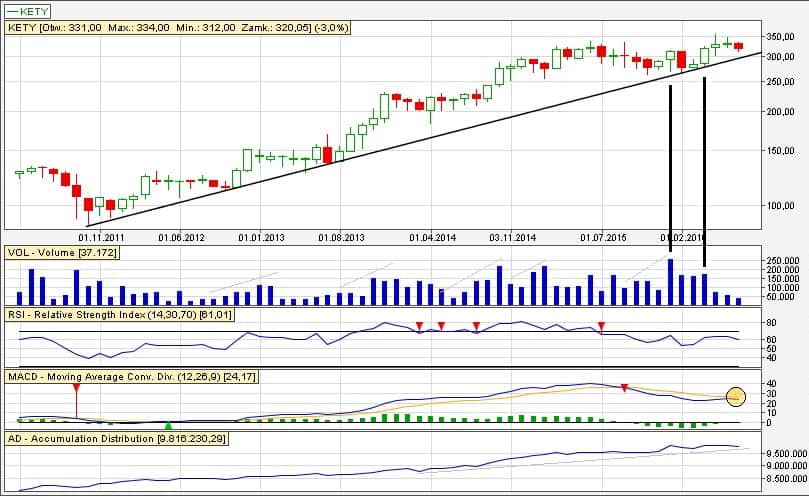This screenshot has width=809, height=496.
Task: Select the 03.11.2014 date on the time axis
Action: coord(514,238)
